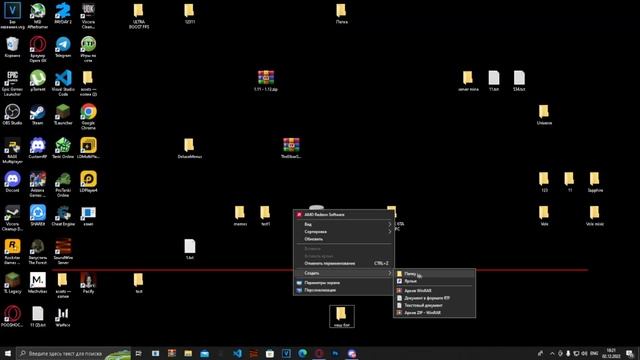Screen dimensions: 640x360
Task: Open the Telegram desktop shortcut
Action: pyautogui.click(x=63, y=47)
